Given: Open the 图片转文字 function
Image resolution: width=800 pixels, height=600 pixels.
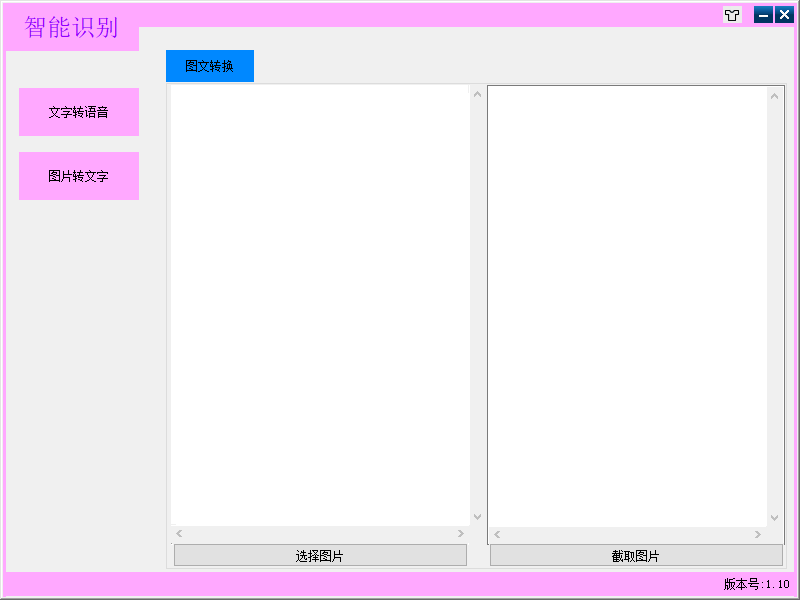Looking at the screenshot, I should tap(79, 176).
